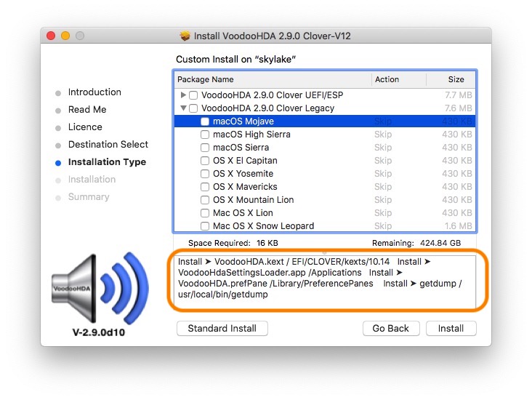532x400 pixels.
Task: Select the macOS High Sierra row label
Action: pos(251,135)
